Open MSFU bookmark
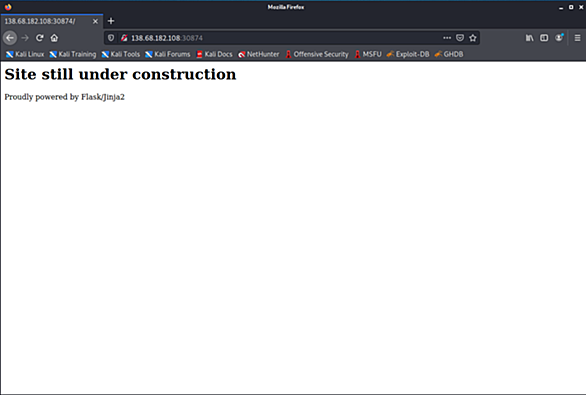Screen dimensions: 586x395 [368, 54]
